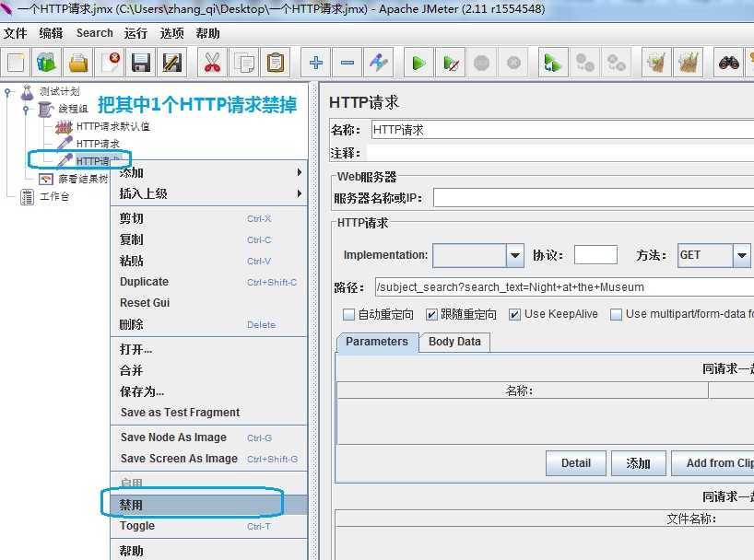The image size is (754, 560).
Task: Open the 运行 menu
Action: [135, 33]
